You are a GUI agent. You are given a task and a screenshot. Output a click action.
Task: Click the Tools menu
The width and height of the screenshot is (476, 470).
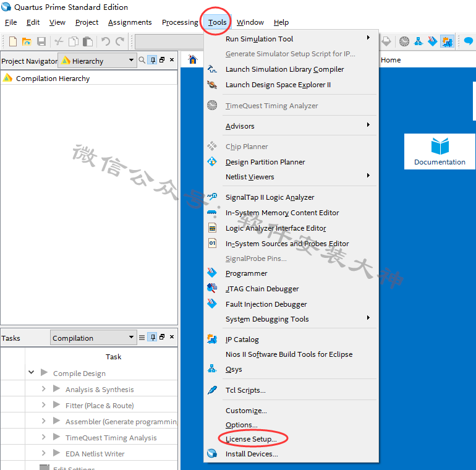[x=217, y=22]
